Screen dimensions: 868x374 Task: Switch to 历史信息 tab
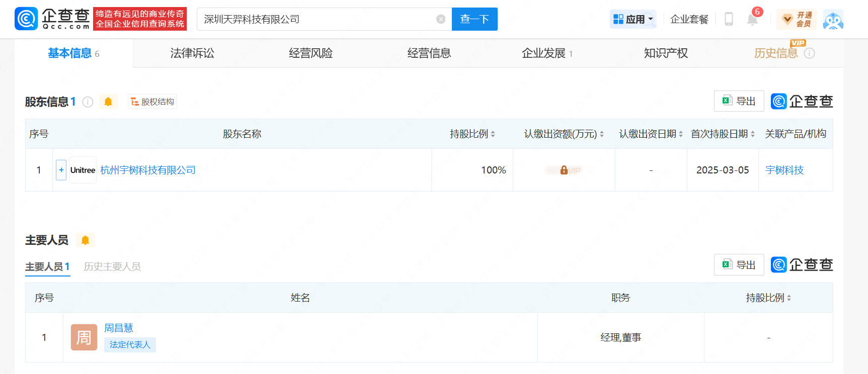(776, 53)
